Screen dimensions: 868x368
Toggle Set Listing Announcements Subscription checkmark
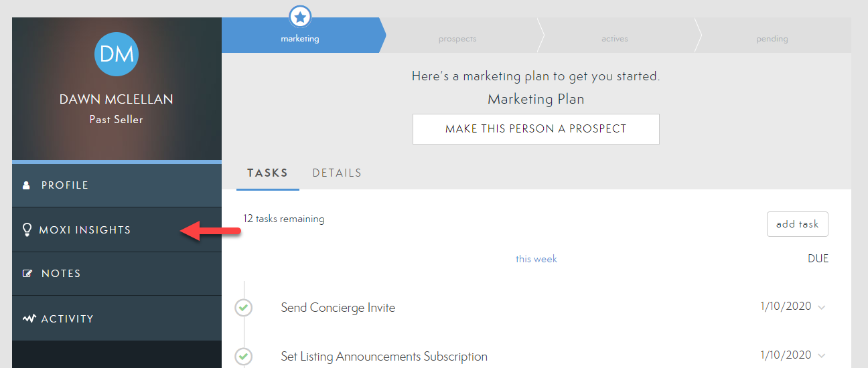tap(244, 356)
